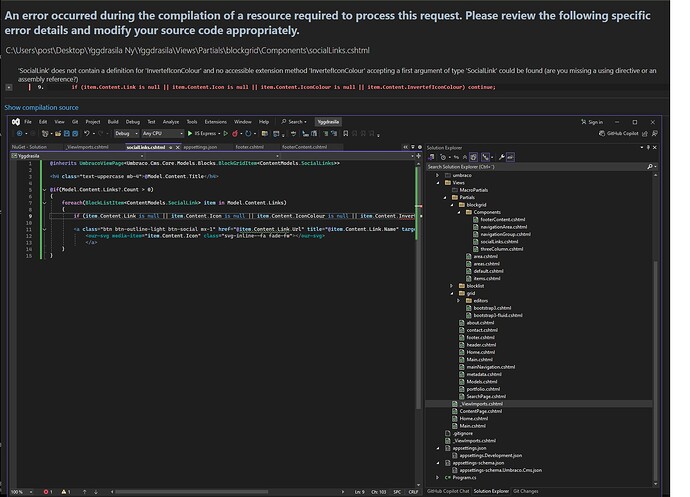Click Show compilation source link
This screenshot has height=497, width=690.
coord(41,107)
